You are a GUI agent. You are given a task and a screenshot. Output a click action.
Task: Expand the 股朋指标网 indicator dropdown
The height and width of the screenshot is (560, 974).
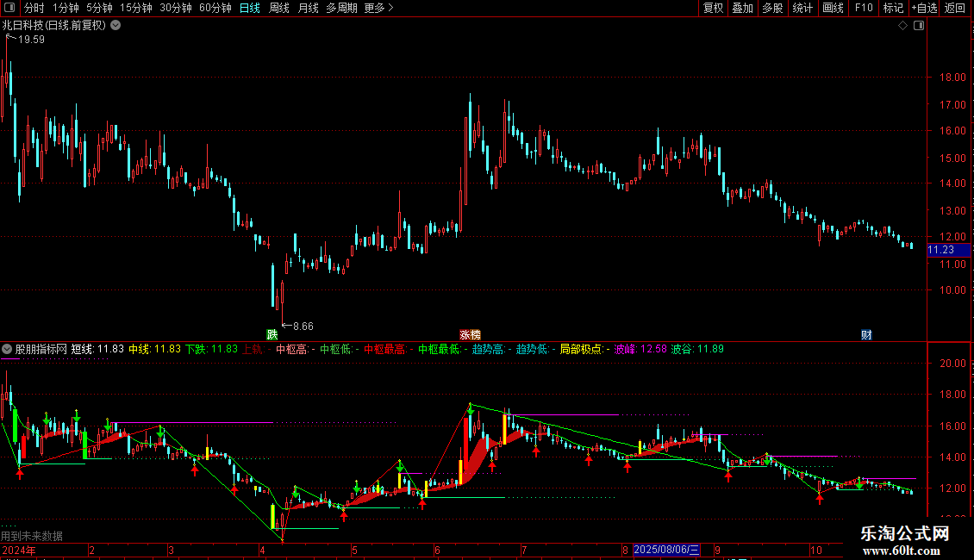7,349
